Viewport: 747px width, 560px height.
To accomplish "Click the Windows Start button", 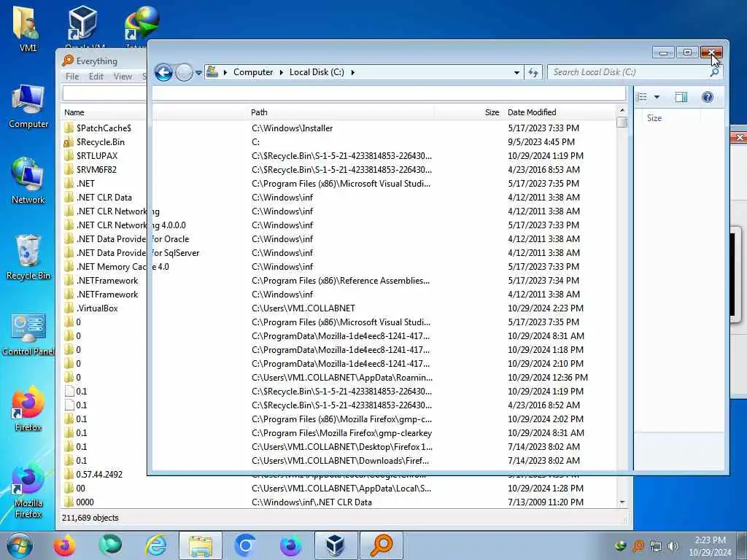I will point(19,545).
